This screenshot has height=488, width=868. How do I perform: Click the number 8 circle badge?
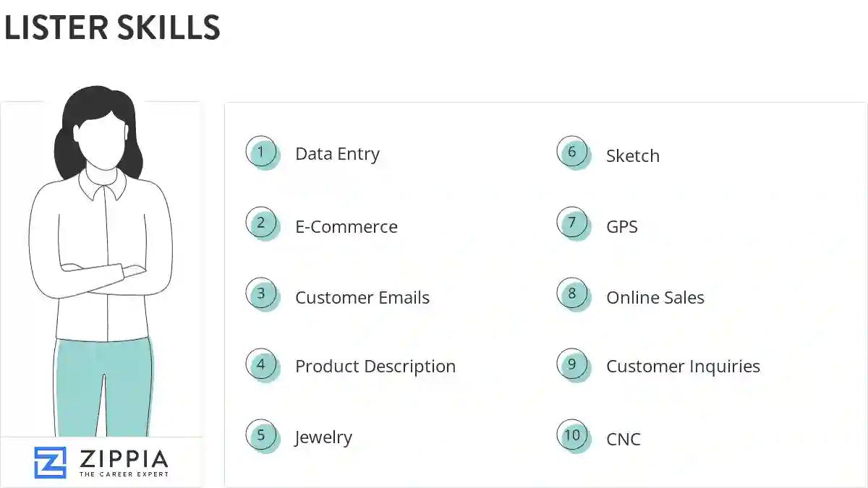[x=572, y=294]
